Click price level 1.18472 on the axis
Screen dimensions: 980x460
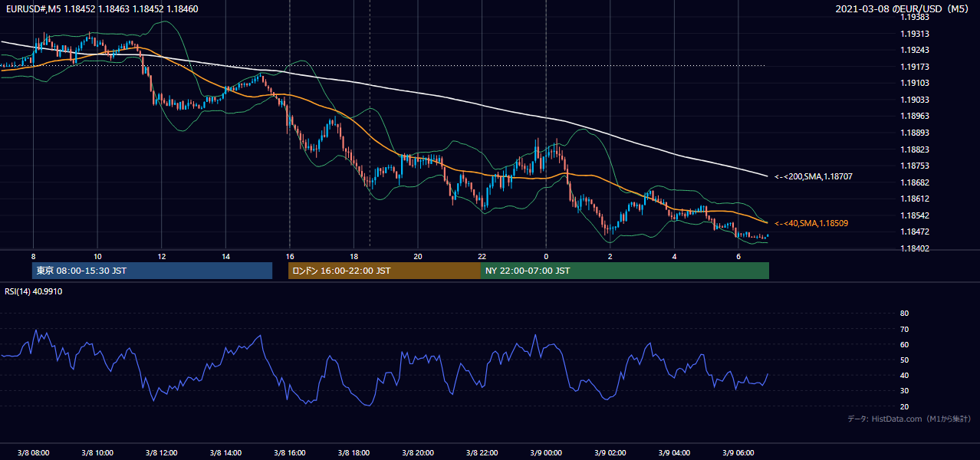(x=915, y=232)
